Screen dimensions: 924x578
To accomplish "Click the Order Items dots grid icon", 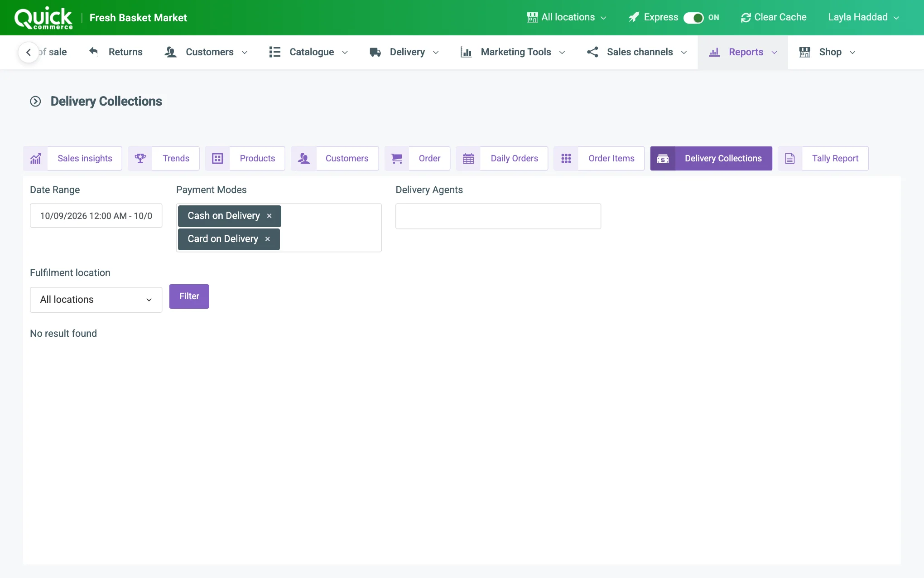I will click(566, 158).
